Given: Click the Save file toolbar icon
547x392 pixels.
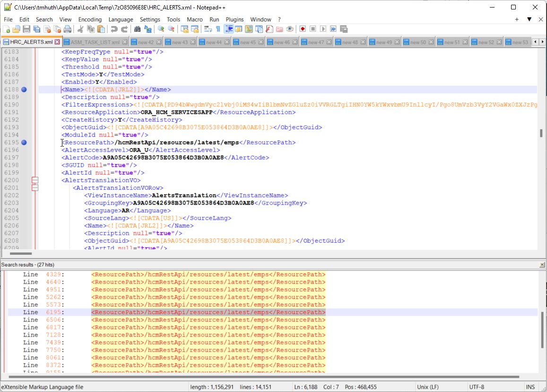Looking at the screenshot, I should click(x=26, y=29).
